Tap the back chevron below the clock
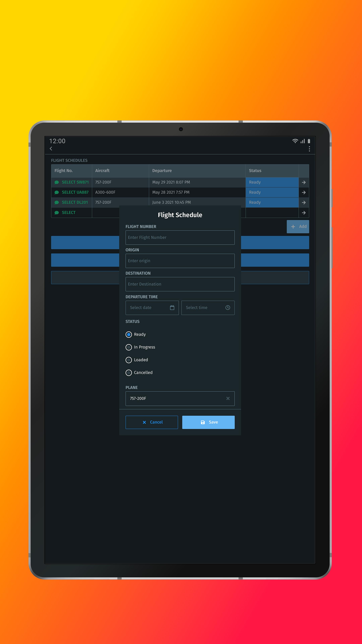This screenshot has width=362, height=644. click(51, 148)
